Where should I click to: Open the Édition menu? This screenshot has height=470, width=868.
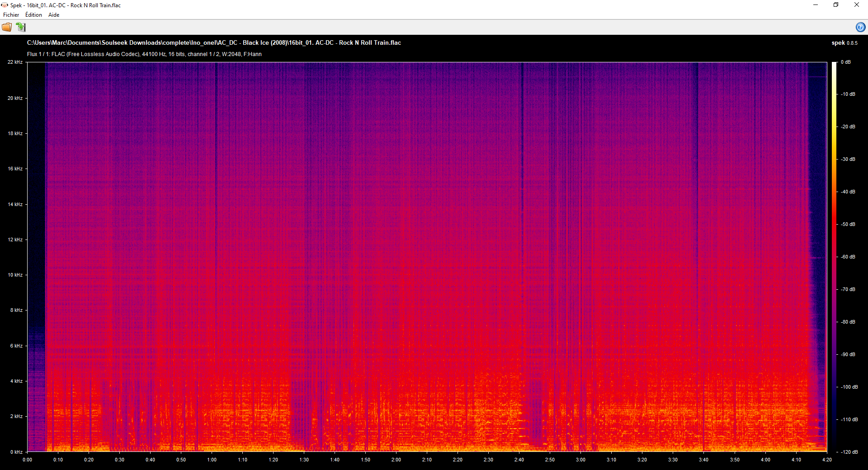coord(33,15)
